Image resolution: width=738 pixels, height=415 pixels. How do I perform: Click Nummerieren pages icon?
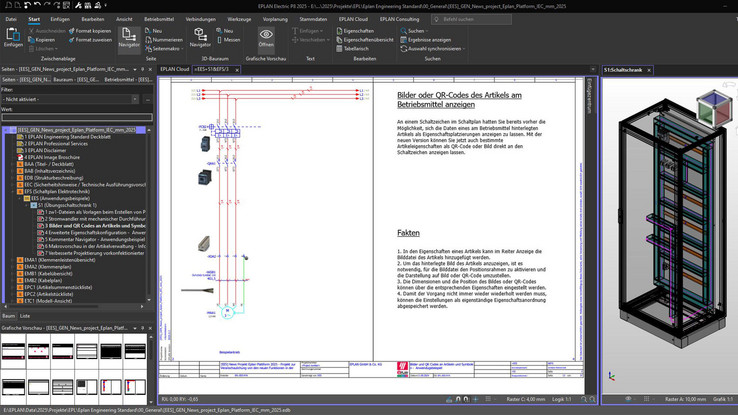[148, 40]
